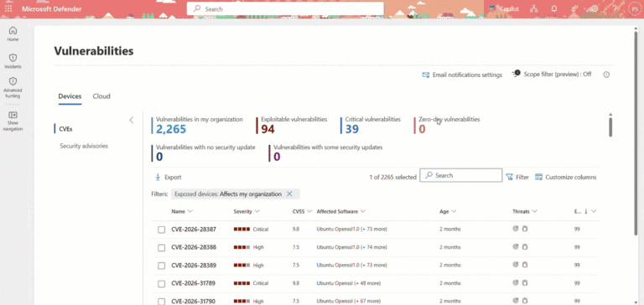Click the Email notifications envelope icon
This screenshot has height=305, width=644.
tap(426, 75)
